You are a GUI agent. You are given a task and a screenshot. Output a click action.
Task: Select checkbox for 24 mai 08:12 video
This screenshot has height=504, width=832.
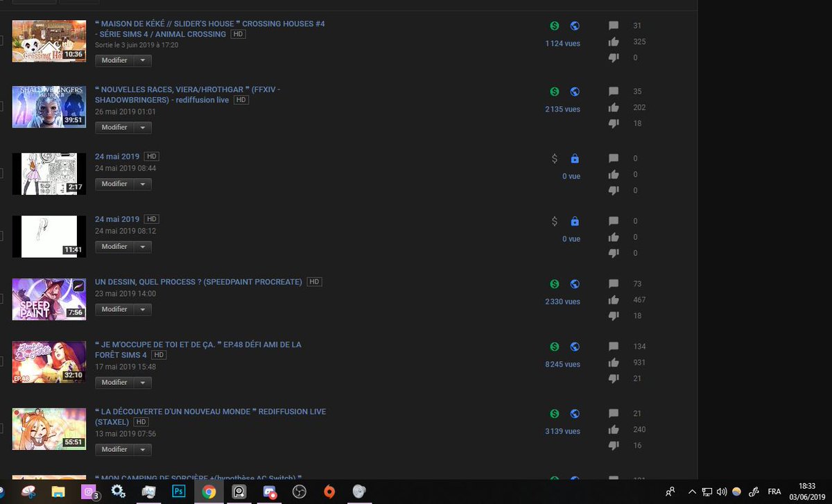1,236
